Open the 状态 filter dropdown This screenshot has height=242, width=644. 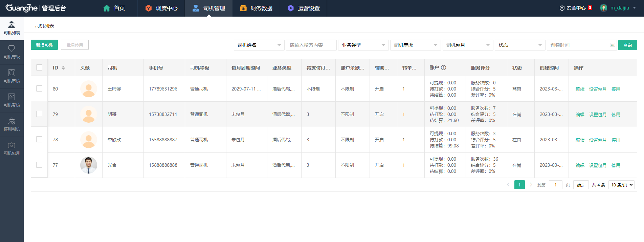pos(520,45)
